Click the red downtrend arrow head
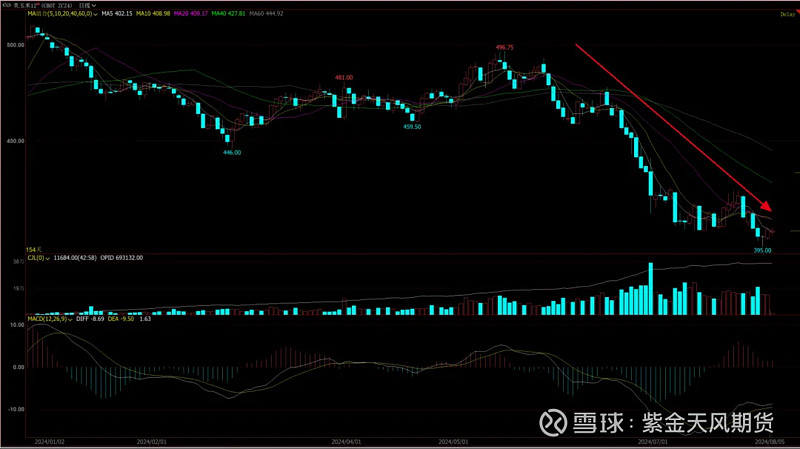This screenshot has height=449, width=800. pyautogui.click(x=766, y=203)
